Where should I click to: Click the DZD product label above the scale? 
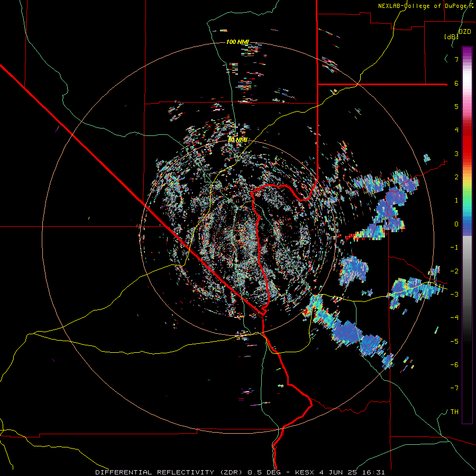click(465, 32)
